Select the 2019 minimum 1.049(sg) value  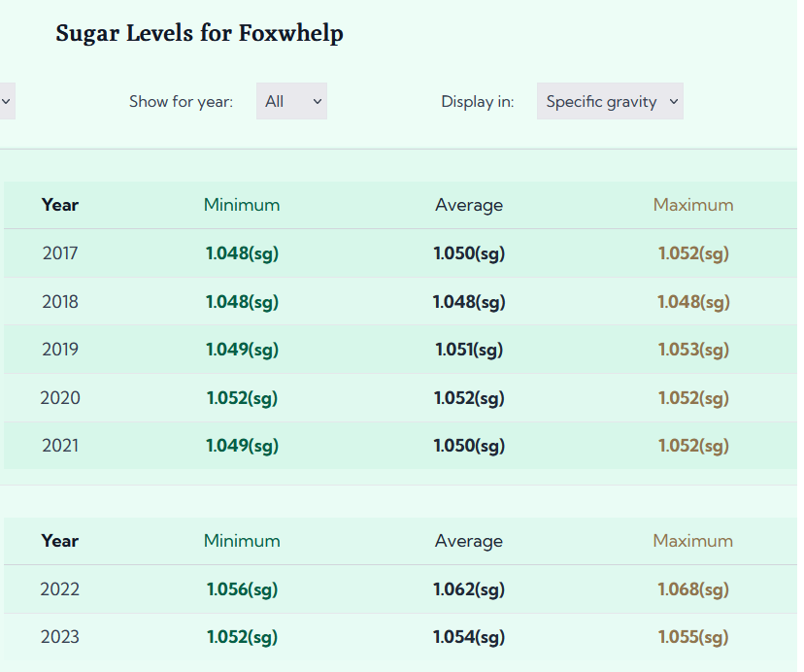point(242,350)
